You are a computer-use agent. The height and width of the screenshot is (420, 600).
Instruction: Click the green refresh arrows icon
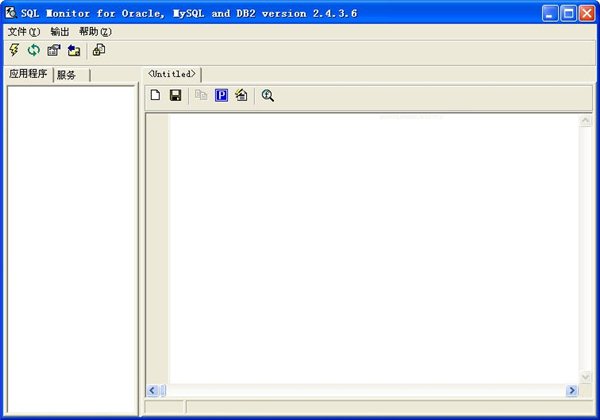pyautogui.click(x=34, y=50)
